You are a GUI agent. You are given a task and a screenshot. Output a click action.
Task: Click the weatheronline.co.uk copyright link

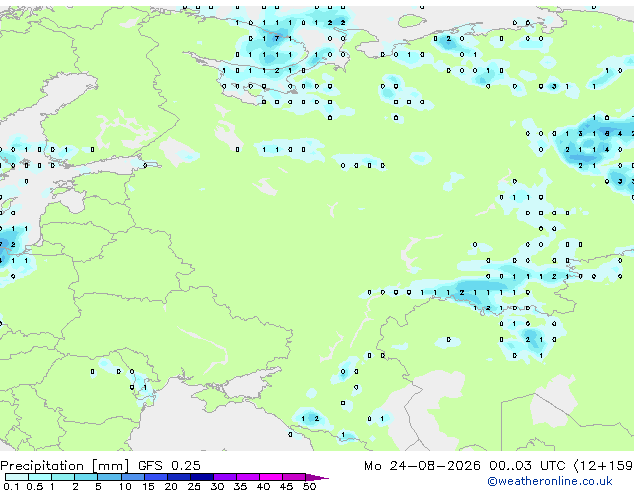point(550,481)
